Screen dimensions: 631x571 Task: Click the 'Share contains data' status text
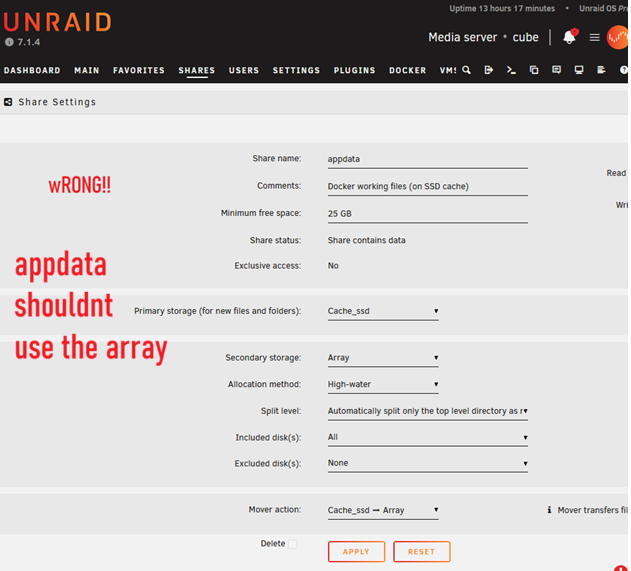[367, 240]
